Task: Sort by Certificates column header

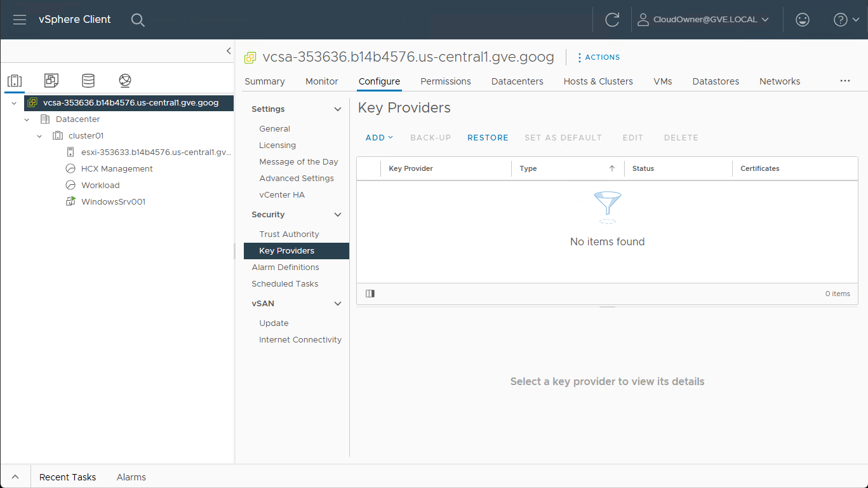Action: [x=760, y=168]
